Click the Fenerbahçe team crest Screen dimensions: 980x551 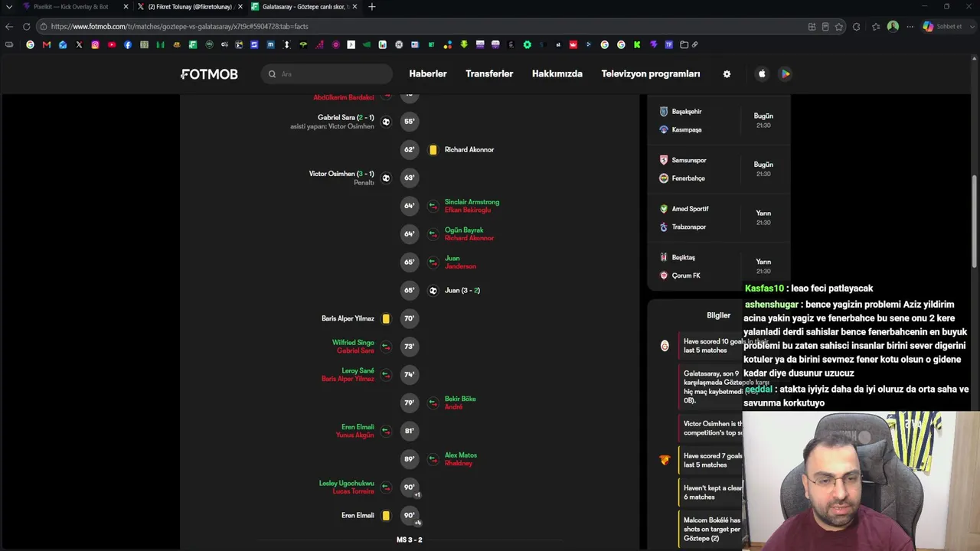tap(664, 178)
